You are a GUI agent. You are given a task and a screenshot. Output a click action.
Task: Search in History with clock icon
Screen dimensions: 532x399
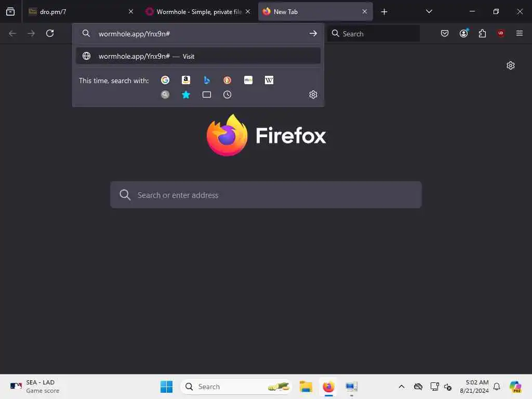click(x=228, y=95)
